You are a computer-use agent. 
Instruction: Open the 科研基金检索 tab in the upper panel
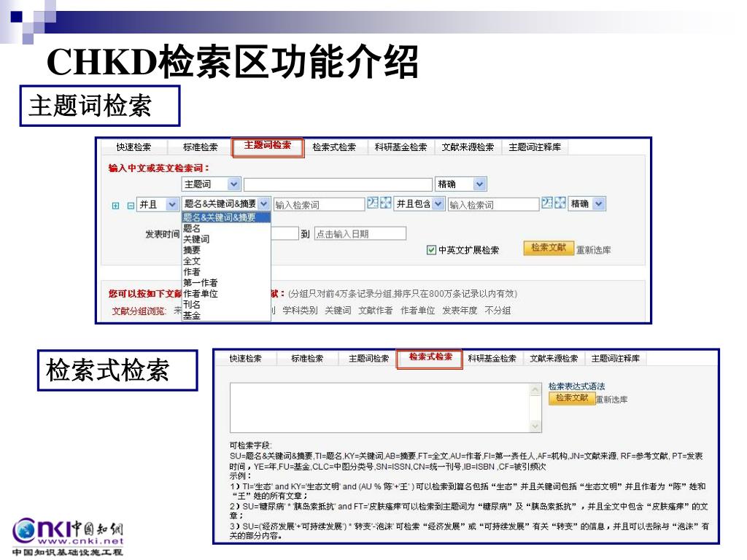tap(401, 147)
